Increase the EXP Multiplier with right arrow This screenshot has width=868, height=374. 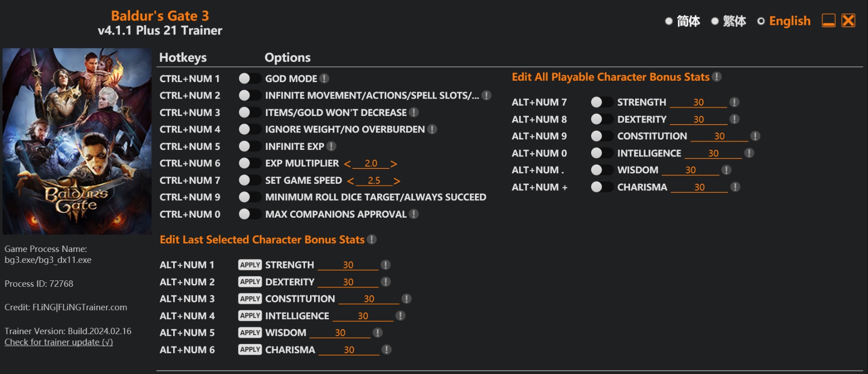click(x=394, y=164)
